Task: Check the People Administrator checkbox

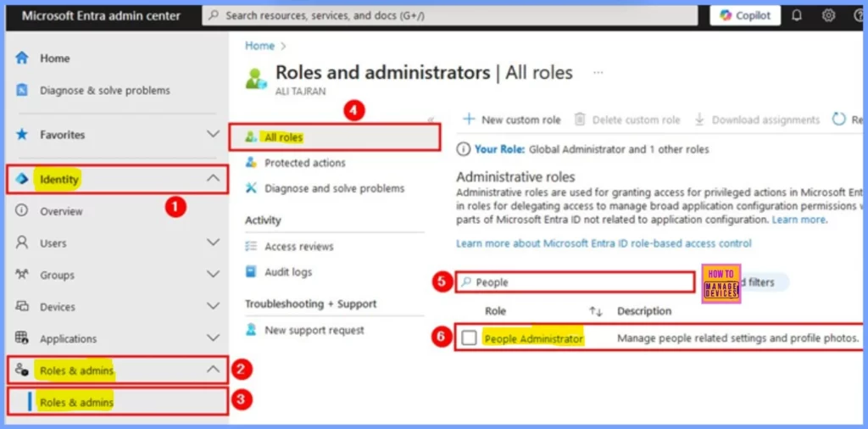Action: (x=469, y=338)
